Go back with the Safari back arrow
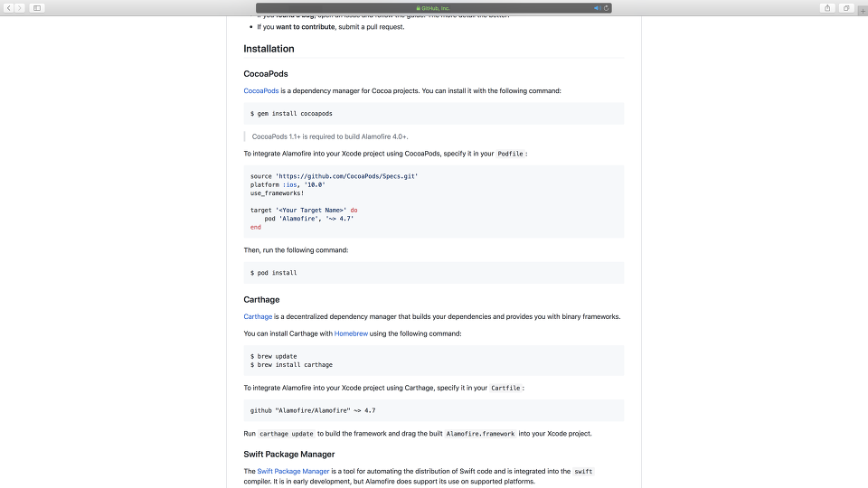 (x=9, y=8)
